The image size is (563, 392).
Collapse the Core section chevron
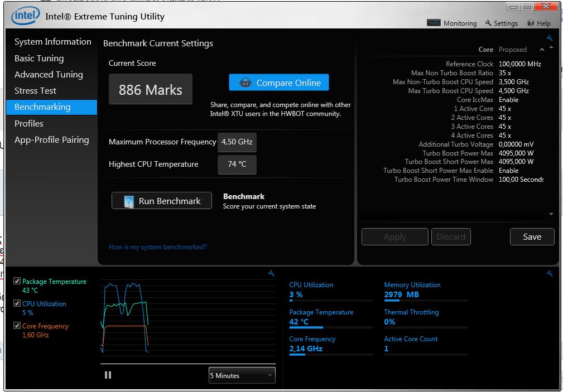click(542, 50)
